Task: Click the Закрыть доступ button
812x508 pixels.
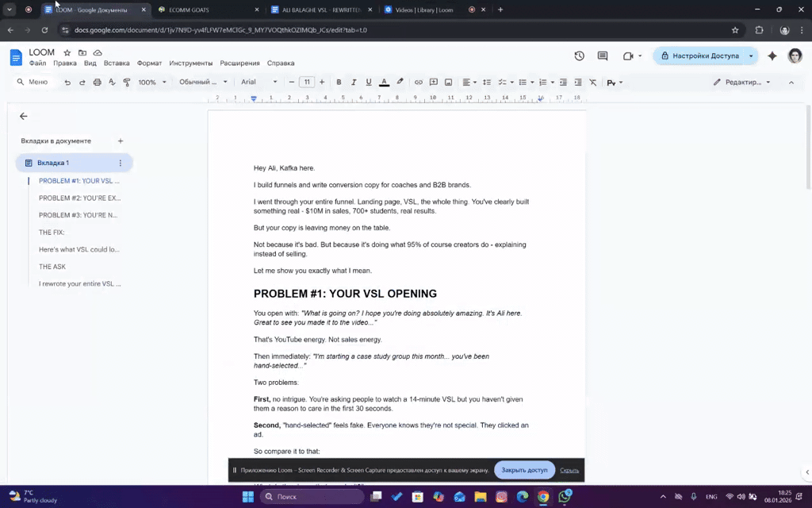Action: point(523,470)
